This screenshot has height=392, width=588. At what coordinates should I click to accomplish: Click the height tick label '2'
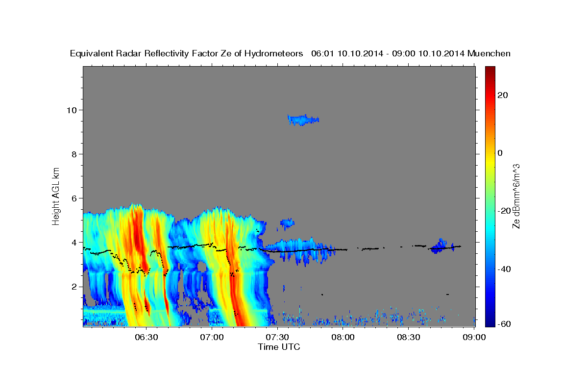pos(75,286)
